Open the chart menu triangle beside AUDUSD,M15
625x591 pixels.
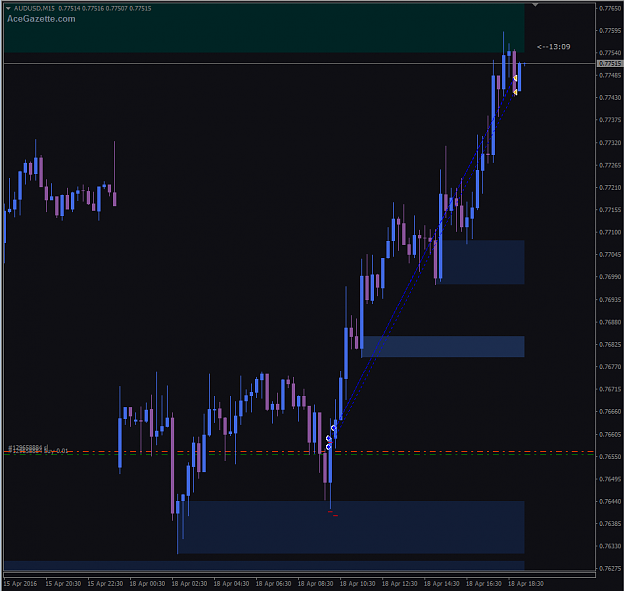(8, 8)
